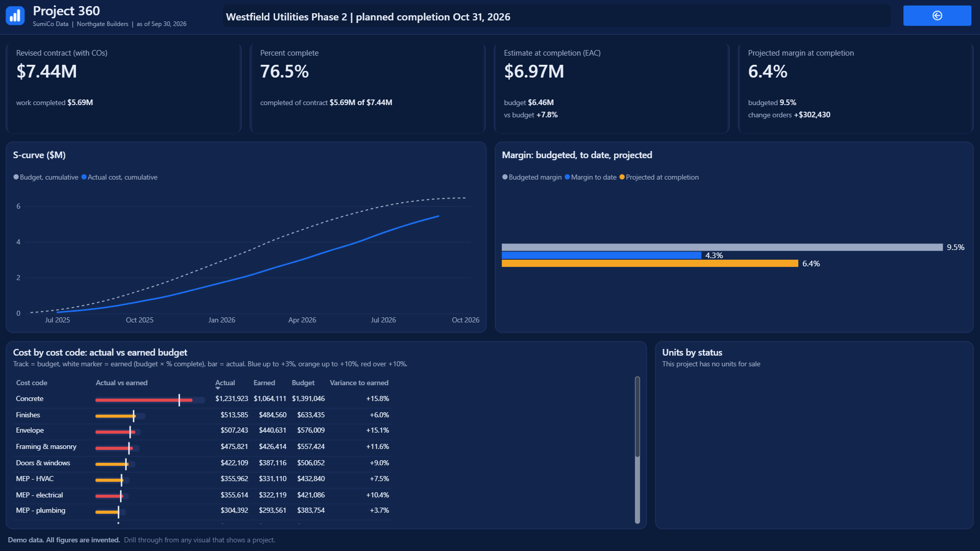Click the Margin to date legend dot
The width and height of the screenshot is (980, 551).
click(x=567, y=177)
